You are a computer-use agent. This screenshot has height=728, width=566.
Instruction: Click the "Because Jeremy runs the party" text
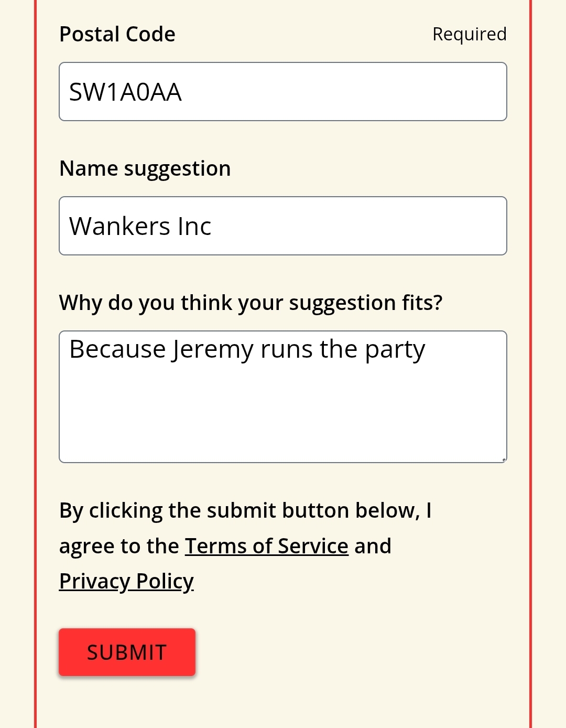pyautogui.click(x=247, y=350)
